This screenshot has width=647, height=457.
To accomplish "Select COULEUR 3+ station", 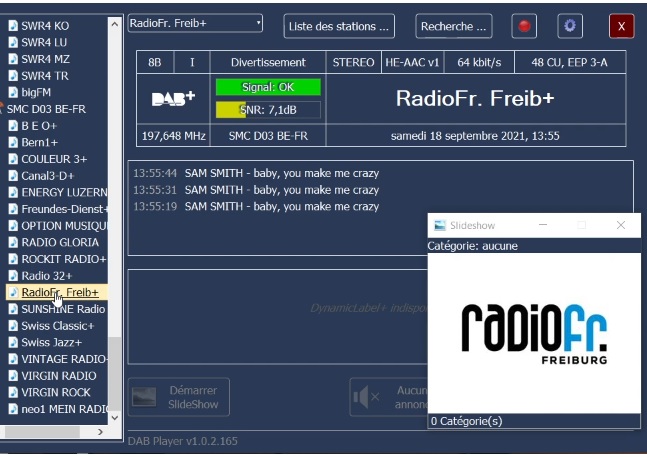I will 54,159.
